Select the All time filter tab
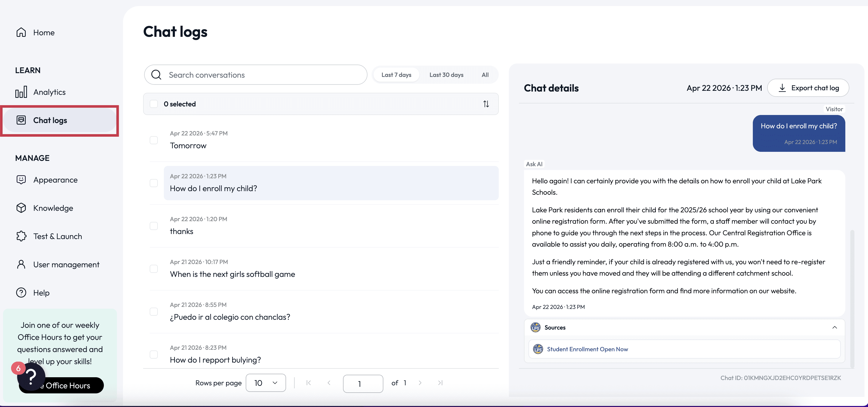Image resolution: width=868 pixels, height=407 pixels. click(485, 75)
